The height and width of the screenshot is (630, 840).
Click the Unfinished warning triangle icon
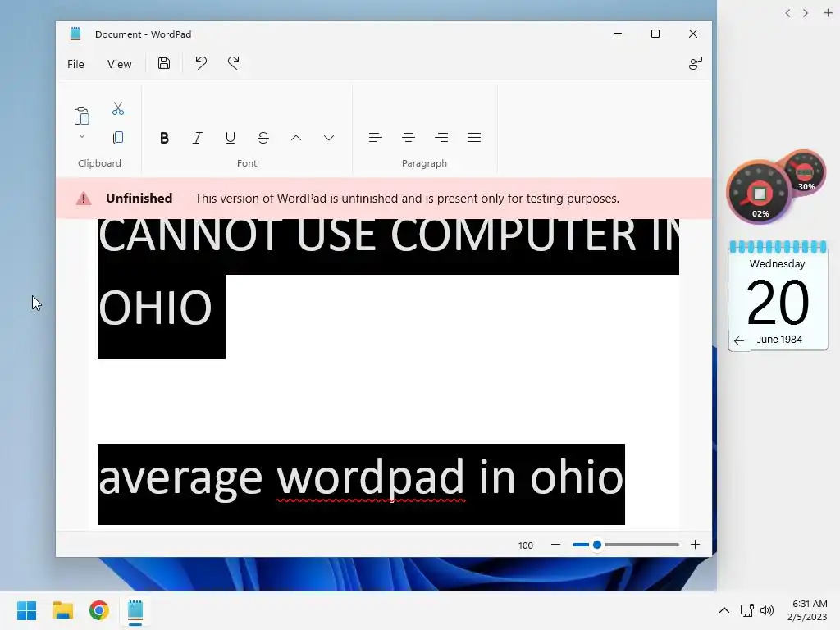click(84, 199)
